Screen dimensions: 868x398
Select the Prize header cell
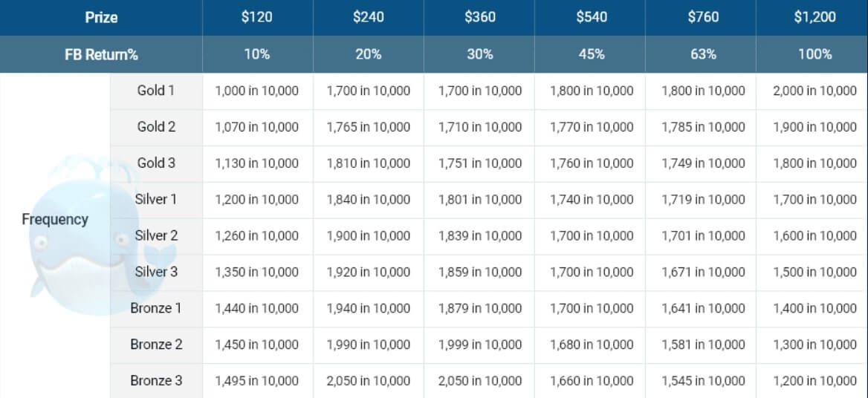[x=101, y=17]
